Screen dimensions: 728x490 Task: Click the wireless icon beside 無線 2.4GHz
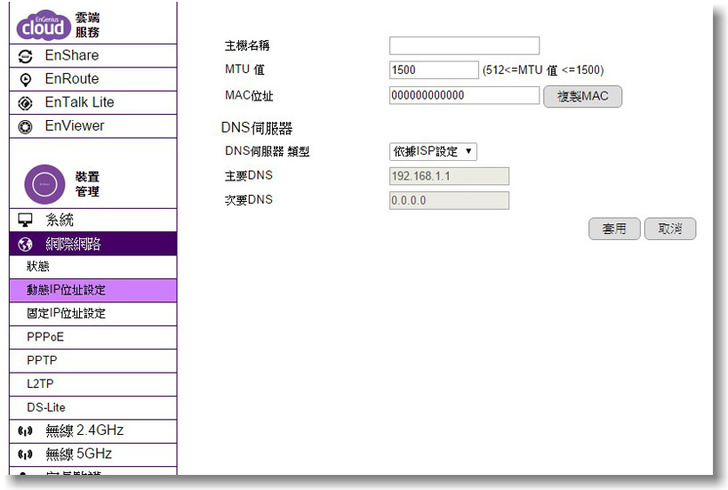coord(26,432)
